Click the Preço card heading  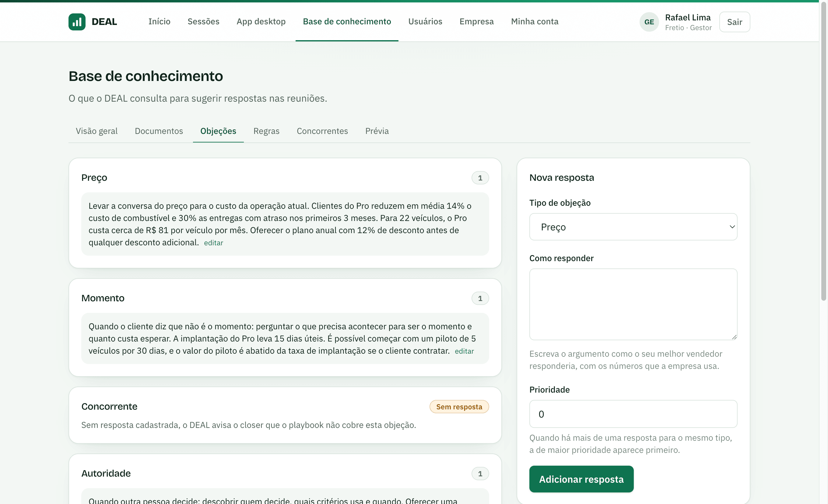pyautogui.click(x=94, y=177)
